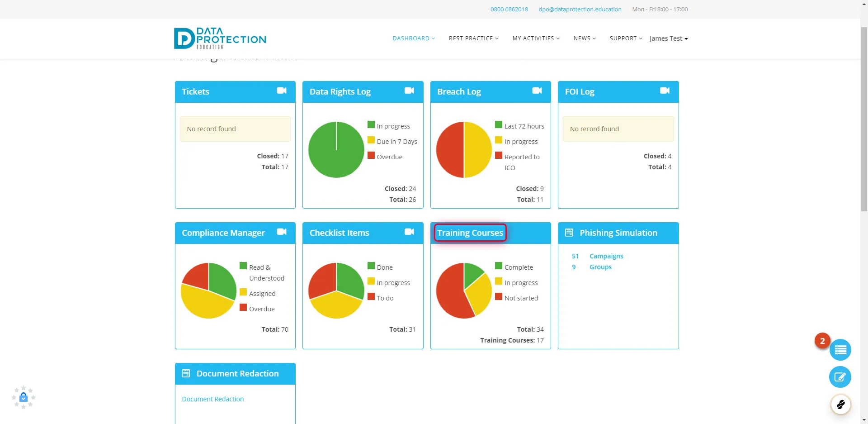Click the Data Protection Education logo

click(220, 38)
